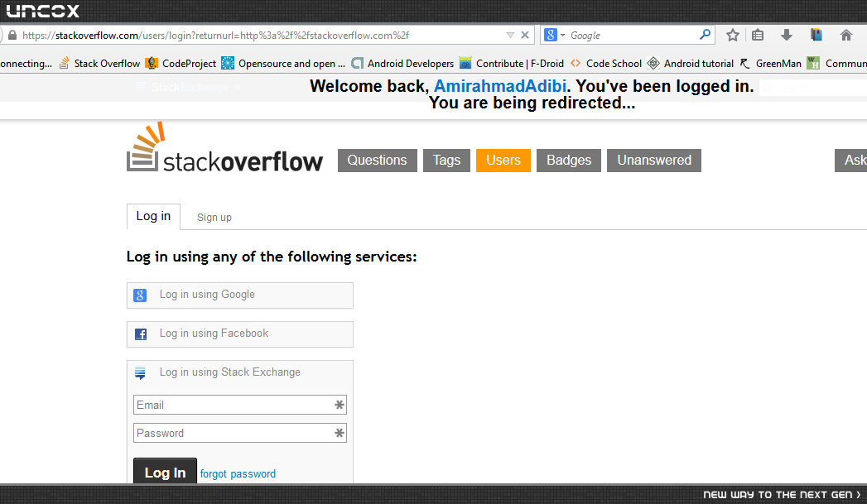This screenshot has height=504, width=867.
Task: Focus the Password input field
Action: click(240, 433)
